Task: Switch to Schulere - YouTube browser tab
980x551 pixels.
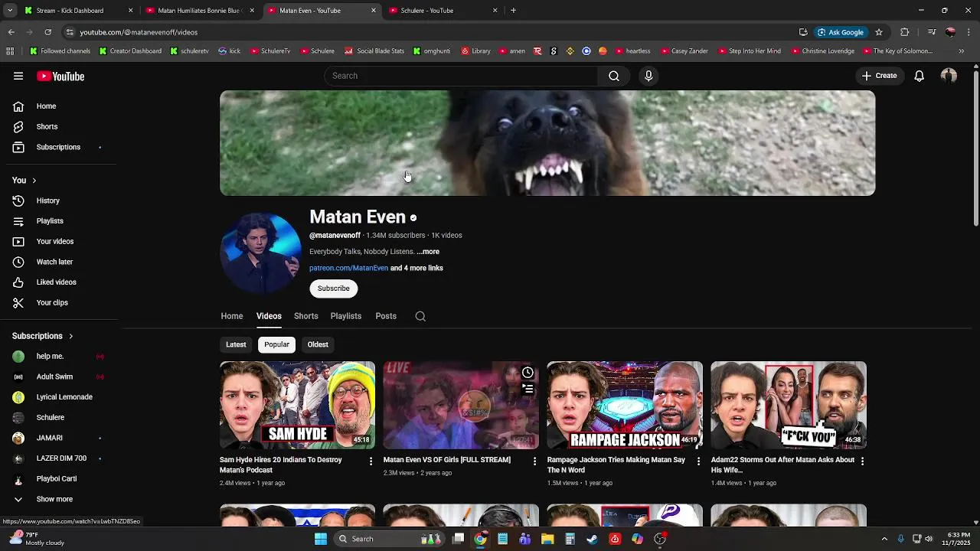Action: pyautogui.click(x=443, y=11)
